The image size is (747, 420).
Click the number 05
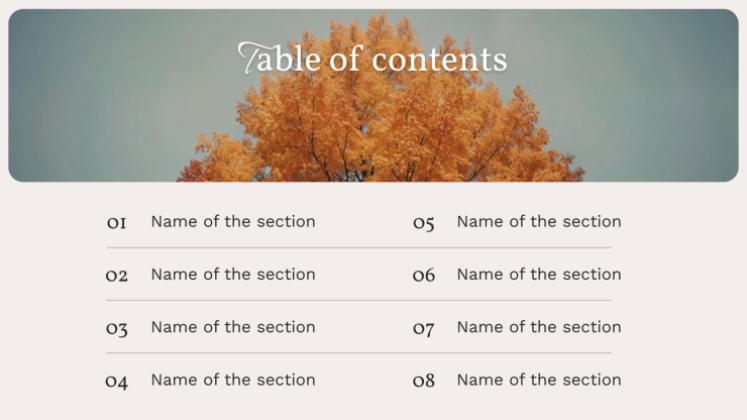[x=423, y=224]
